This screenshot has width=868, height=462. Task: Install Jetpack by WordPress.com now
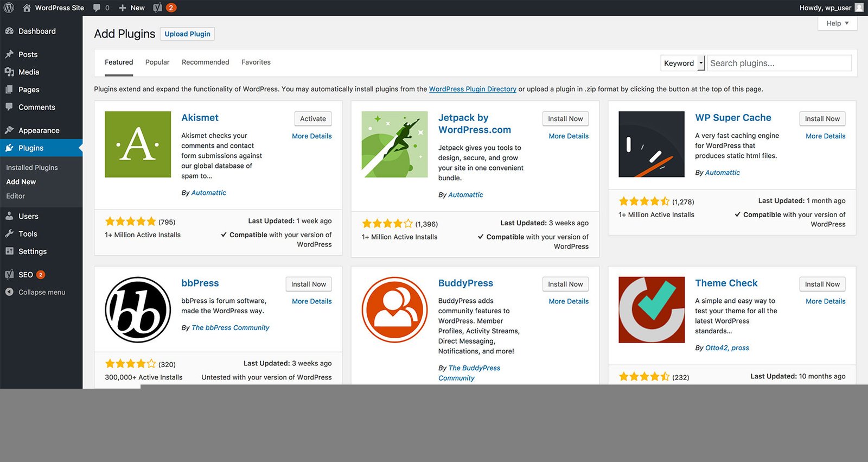click(x=565, y=119)
